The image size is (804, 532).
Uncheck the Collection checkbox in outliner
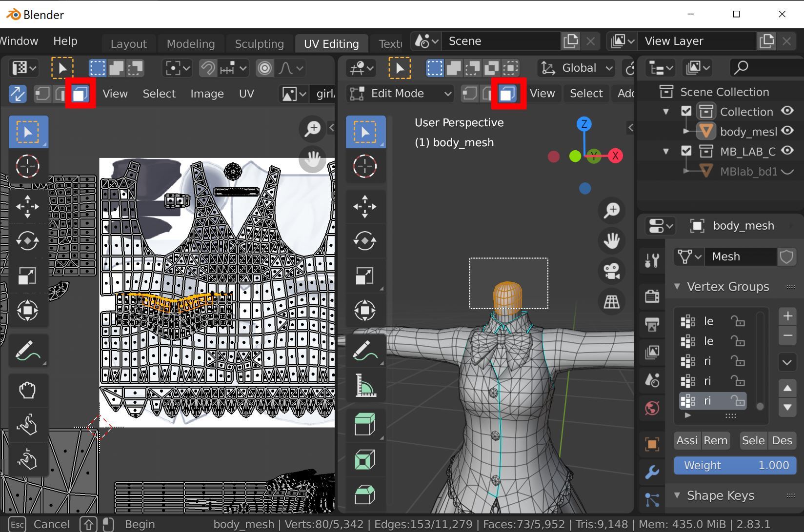tap(686, 112)
